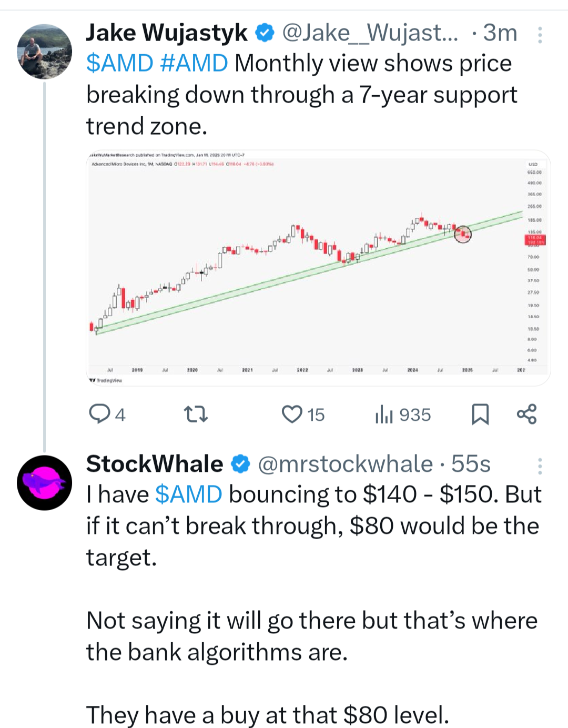Like the AMD monthly chart tweet
This screenshot has height=728, width=568.
pos(303,414)
